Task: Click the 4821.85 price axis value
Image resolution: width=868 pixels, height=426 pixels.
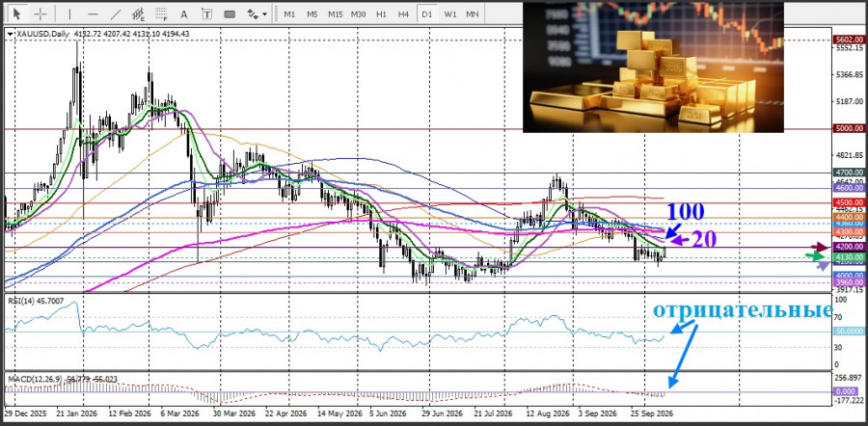Action: pos(851,155)
